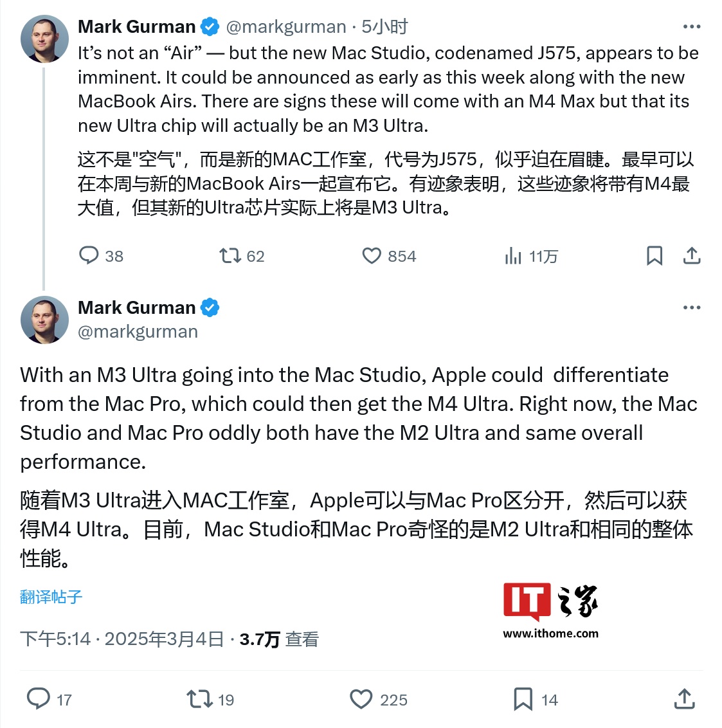Image resolution: width=722 pixels, height=728 pixels.
Task: Like the tweet with 225 likes
Action: (x=361, y=699)
